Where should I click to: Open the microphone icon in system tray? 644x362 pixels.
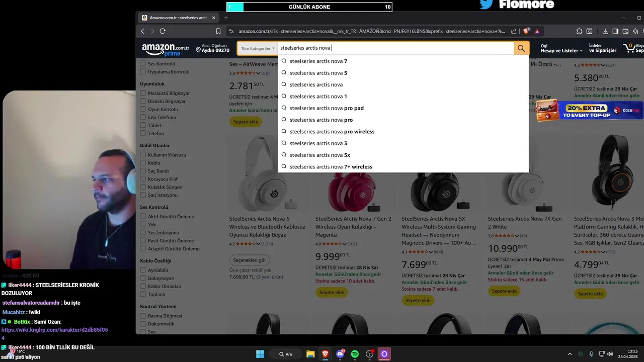591,354
